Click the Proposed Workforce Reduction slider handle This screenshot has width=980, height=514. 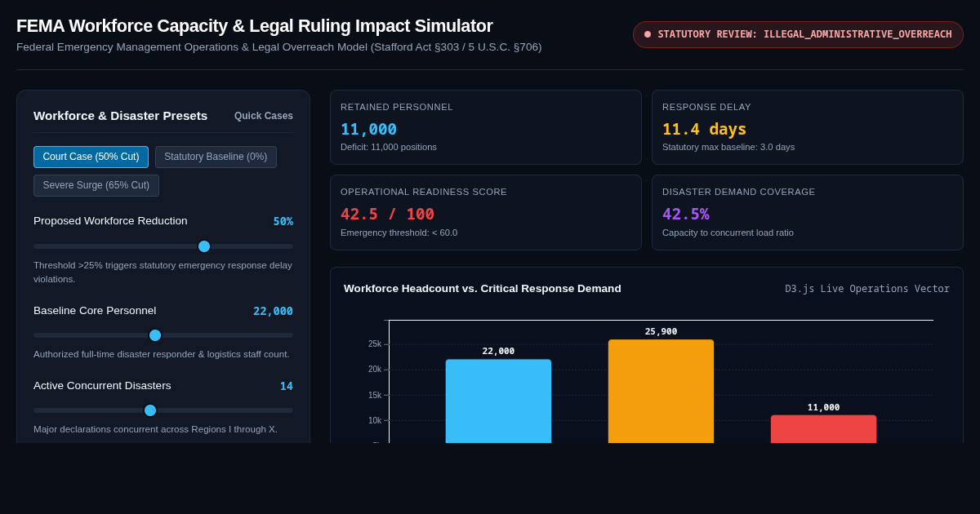(204, 246)
